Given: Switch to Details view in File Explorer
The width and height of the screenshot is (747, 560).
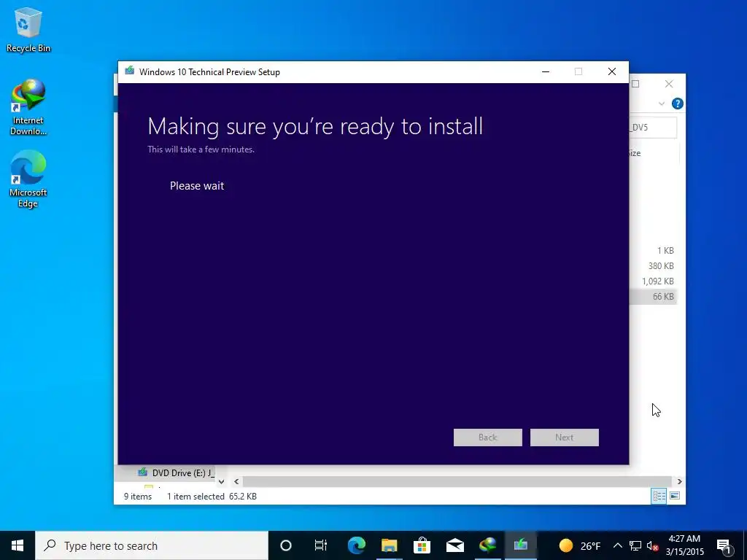Looking at the screenshot, I should [x=659, y=496].
